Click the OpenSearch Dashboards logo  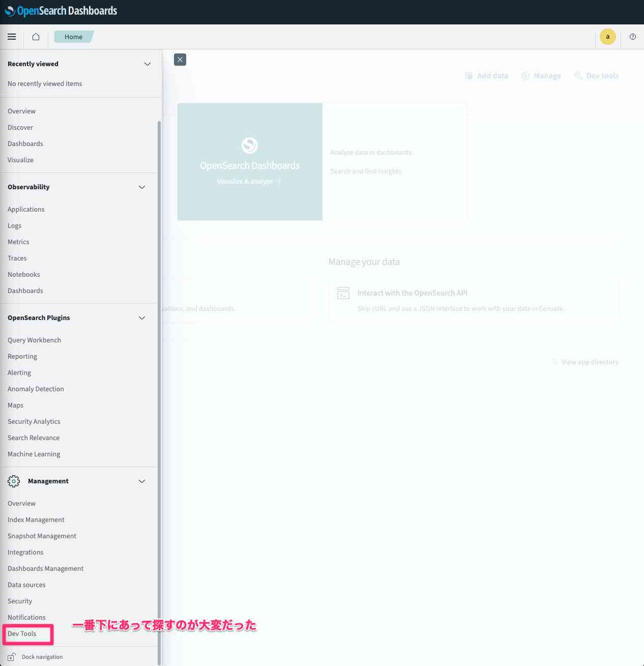(61, 11)
